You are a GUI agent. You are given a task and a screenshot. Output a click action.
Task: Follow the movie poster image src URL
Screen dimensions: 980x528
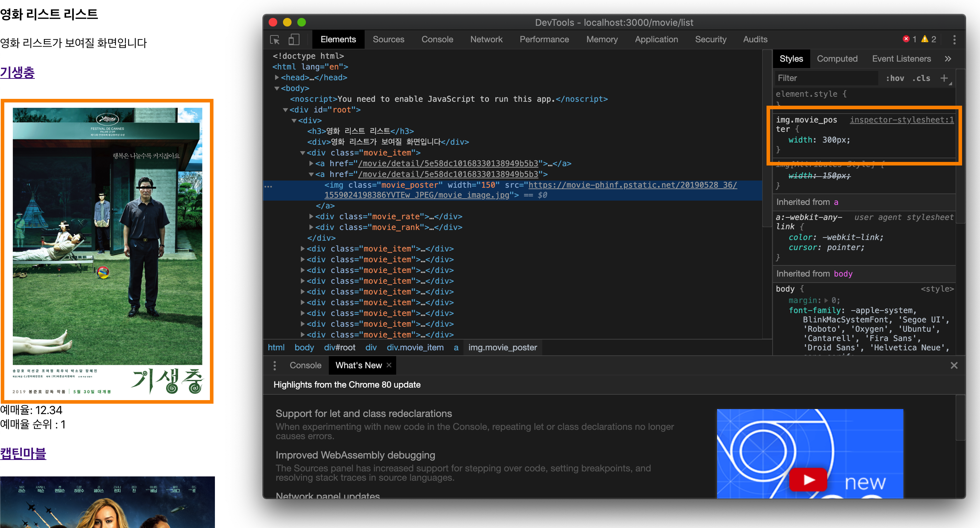[531, 190]
